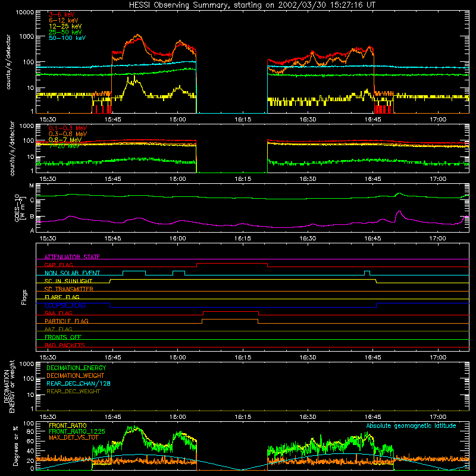Click the BAD_PACKETS flag label
Image resolution: width=476 pixels, height=476 pixels.
[x=65, y=345]
